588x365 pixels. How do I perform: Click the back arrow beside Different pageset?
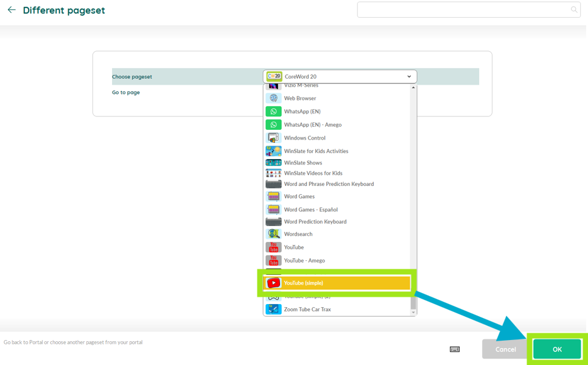(x=12, y=10)
